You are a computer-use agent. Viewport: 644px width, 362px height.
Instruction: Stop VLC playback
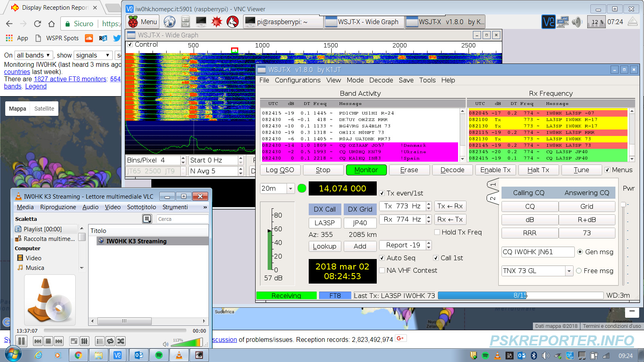pyautogui.click(x=48, y=341)
